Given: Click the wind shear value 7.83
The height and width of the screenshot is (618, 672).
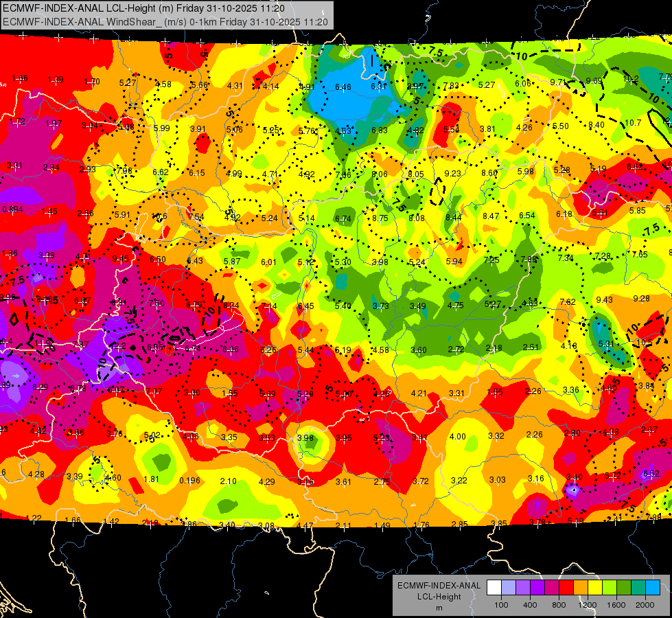Looking at the screenshot, I should 451,87.
